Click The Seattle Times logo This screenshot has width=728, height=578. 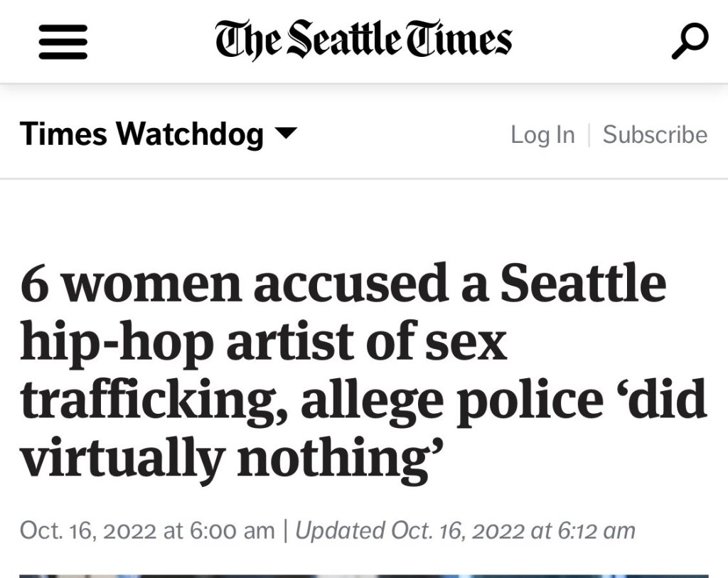pyautogui.click(x=363, y=39)
